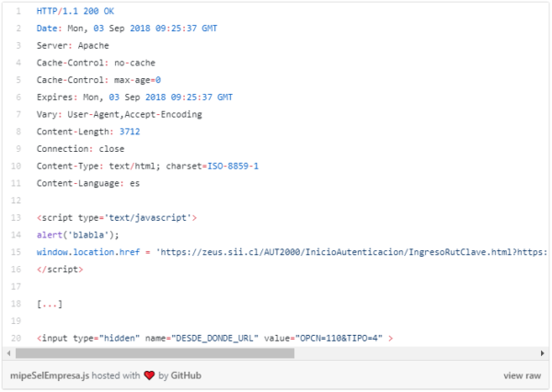The height and width of the screenshot is (392, 552).
Task: Click empty scrollbar track right of thumb
Action: (416, 353)
